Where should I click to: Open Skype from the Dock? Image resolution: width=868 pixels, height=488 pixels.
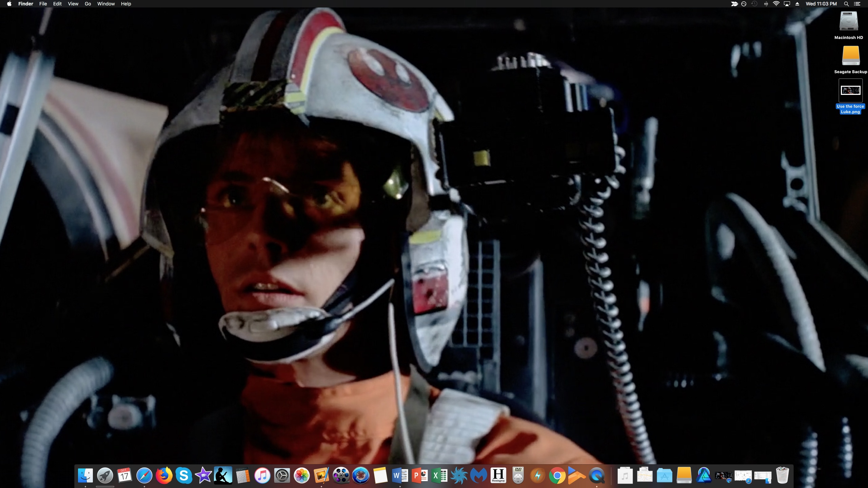click(x=184, y=475)
